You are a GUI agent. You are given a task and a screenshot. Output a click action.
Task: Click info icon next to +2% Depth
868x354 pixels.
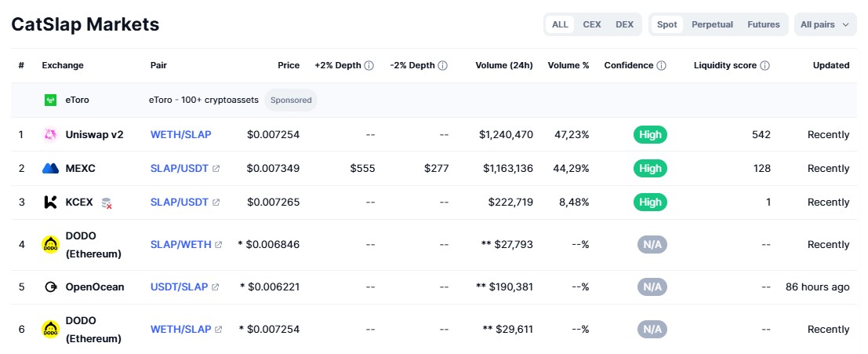click(369, 65)
